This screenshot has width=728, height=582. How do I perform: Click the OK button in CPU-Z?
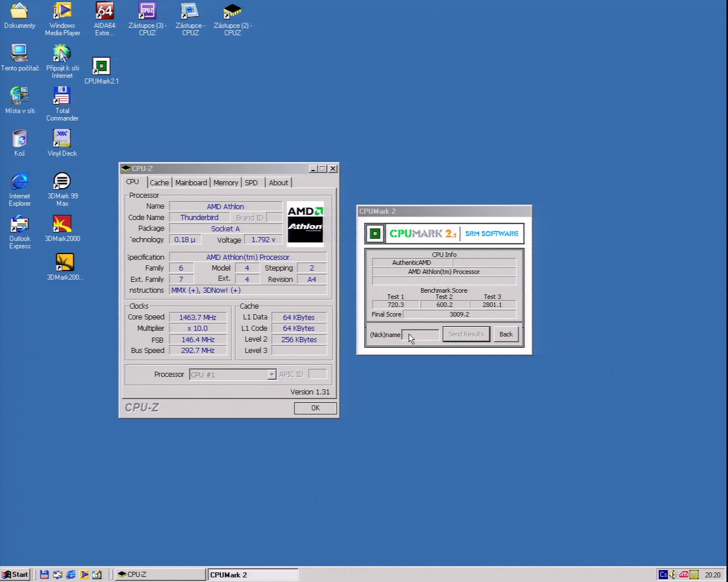(x=316, y=408)
